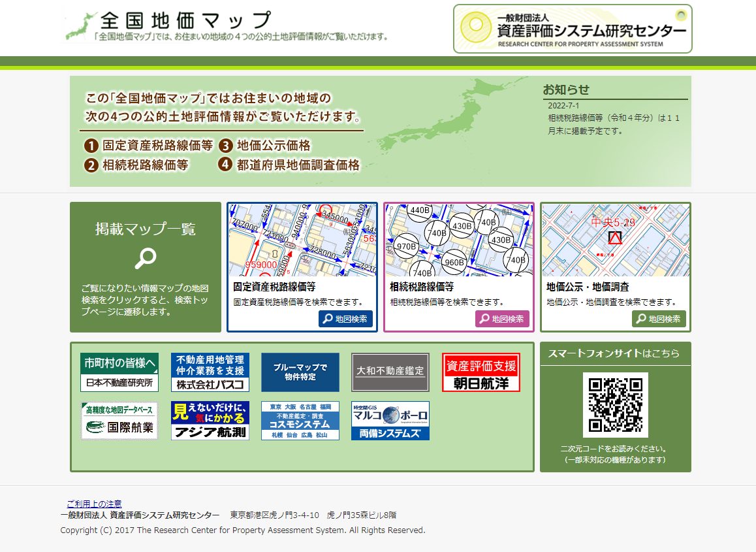Click the 2022-7-1 news date
This screenshot has width=756, height=552.
pos(563,106)
